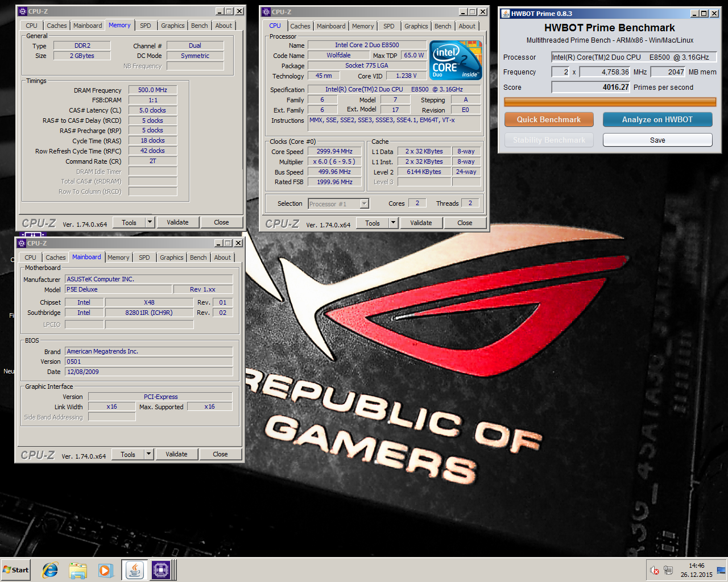Image resolution: width=728 pixels, height=582 pixels.
Task: Click Validate button in Memory window
Action: tap(177, 222)
